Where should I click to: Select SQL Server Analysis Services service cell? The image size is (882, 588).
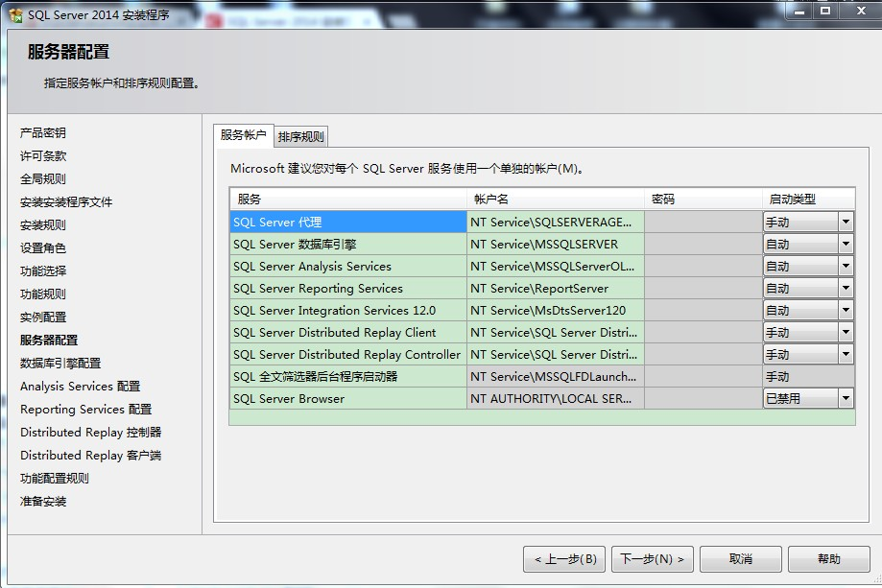tap(348, 266)
